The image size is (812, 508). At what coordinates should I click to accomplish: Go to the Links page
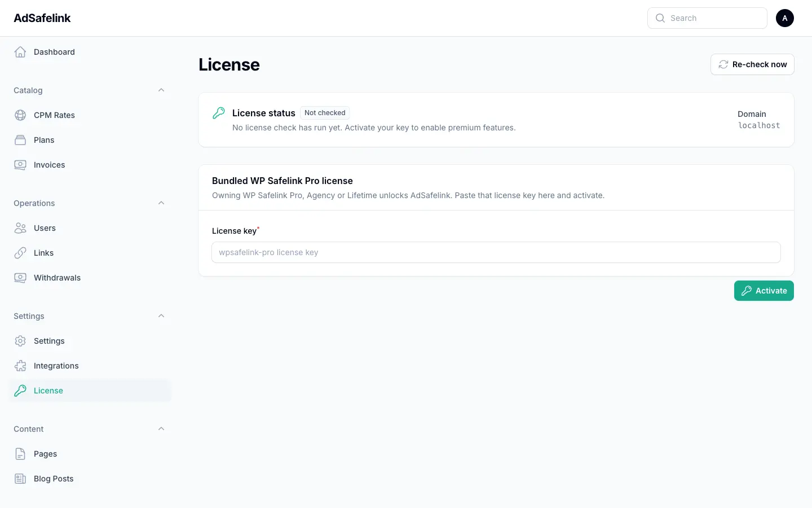tap(90, 253)
